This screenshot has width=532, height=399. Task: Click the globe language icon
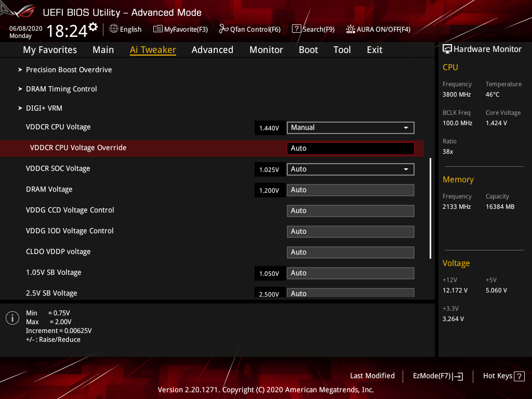tap(114, 29)
